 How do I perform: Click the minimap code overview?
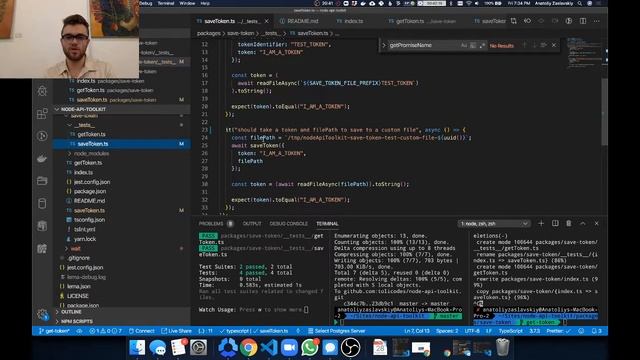(x=584, y=52)
